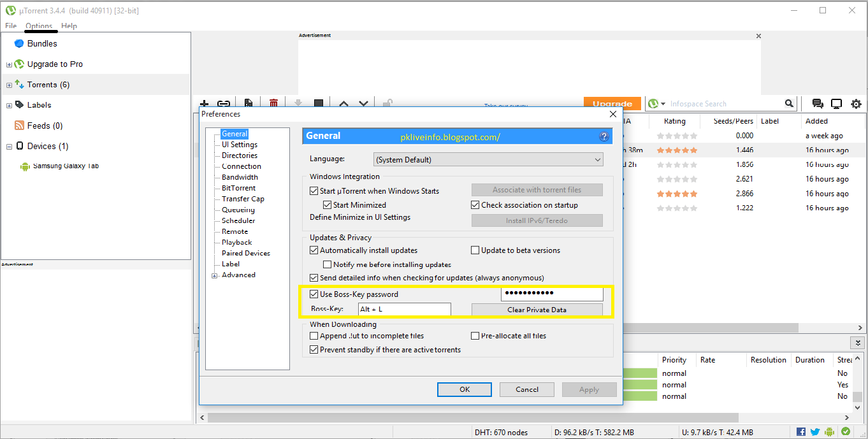This screenshot has width=868, height=439.
Task: Enable Append .!ut to incomplete files
Action: point(314,336)
